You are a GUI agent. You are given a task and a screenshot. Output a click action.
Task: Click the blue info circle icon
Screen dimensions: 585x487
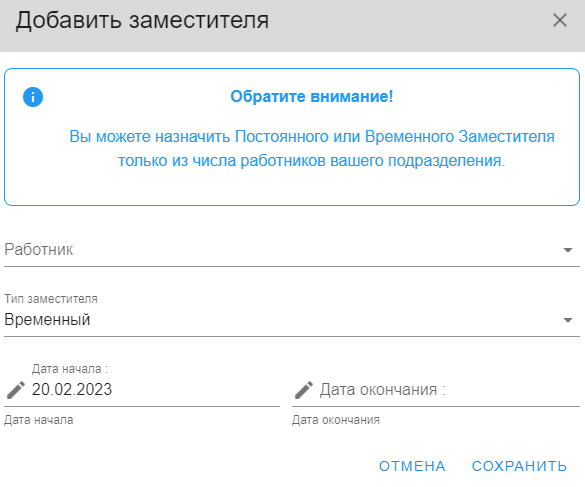[x=33, y=97]
